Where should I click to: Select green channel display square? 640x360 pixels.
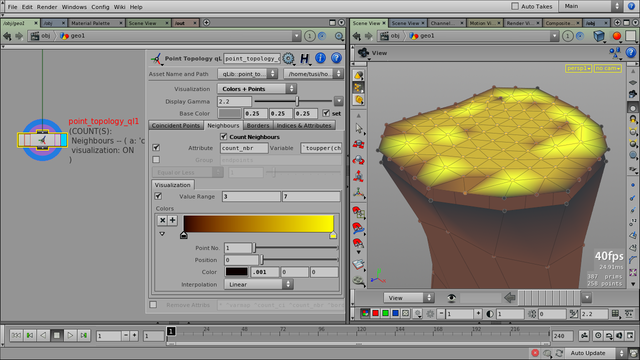click(385, 313)
